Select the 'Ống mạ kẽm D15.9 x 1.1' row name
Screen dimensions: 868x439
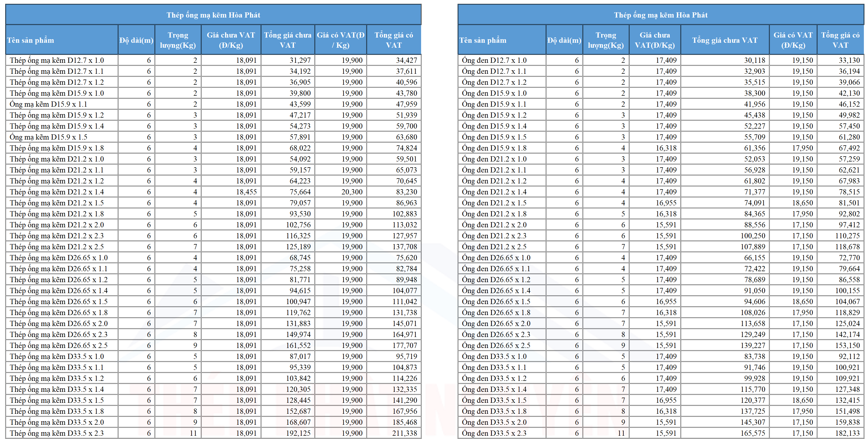48,104
